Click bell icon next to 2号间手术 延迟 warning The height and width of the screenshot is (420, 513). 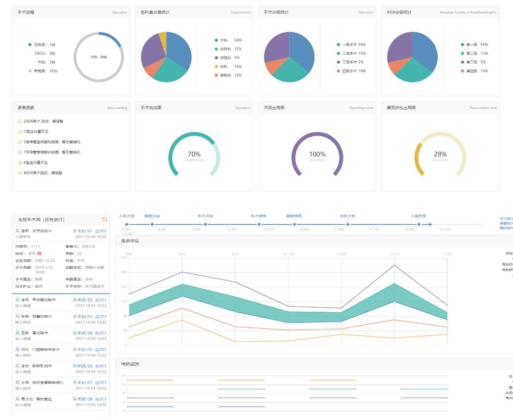tap(20, 121)
